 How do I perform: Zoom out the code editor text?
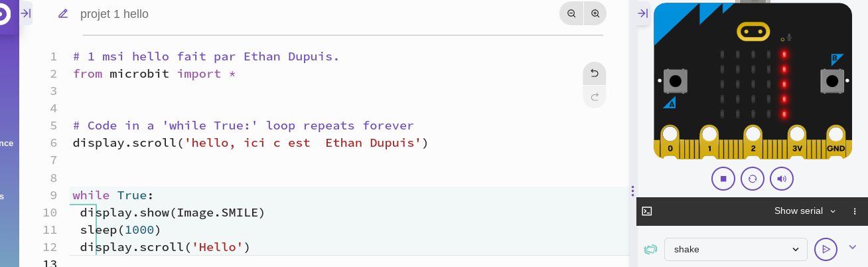(x=571, y=13)
